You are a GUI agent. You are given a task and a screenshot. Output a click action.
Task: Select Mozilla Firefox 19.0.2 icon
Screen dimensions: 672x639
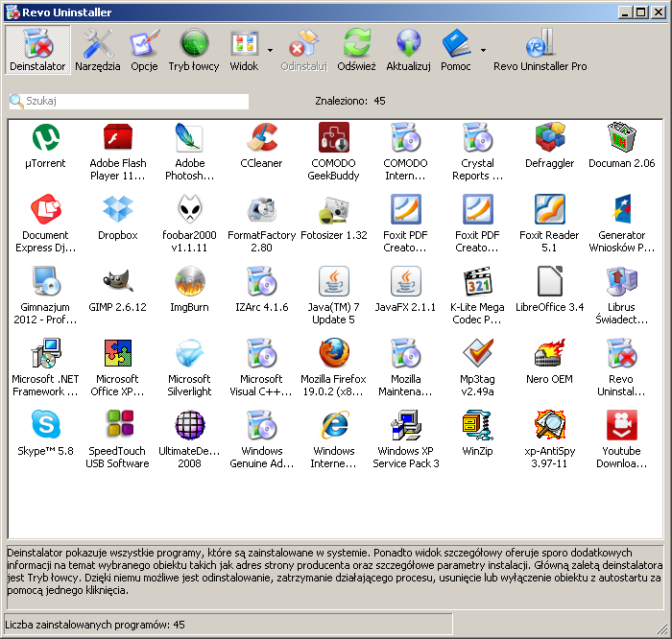point(334,354)
